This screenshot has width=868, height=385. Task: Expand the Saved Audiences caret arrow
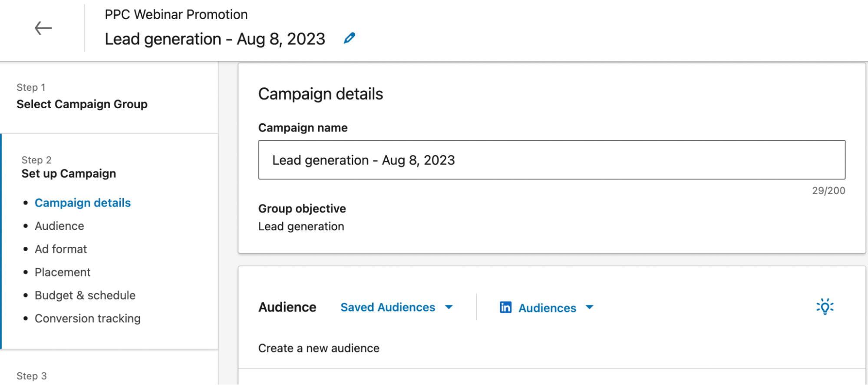tap(449, 307)
